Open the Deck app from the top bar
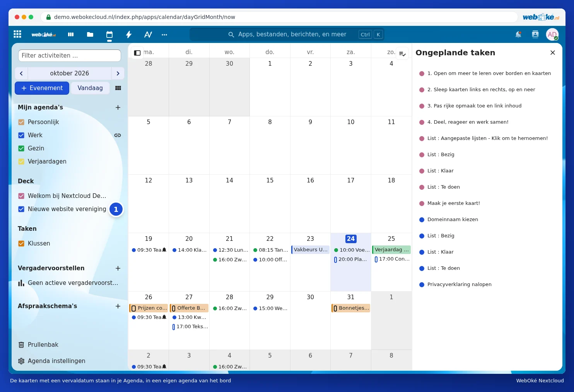 pos(71,34)
